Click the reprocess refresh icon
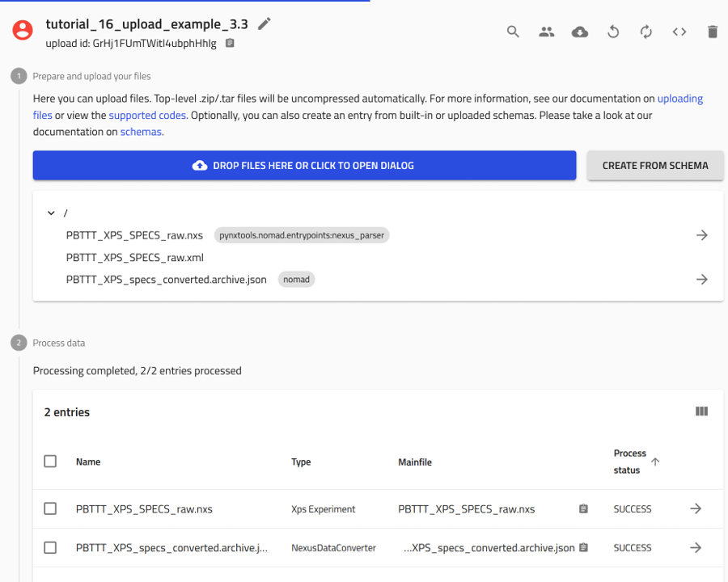This screenshot has width=728, height=582. pos(645,32)
